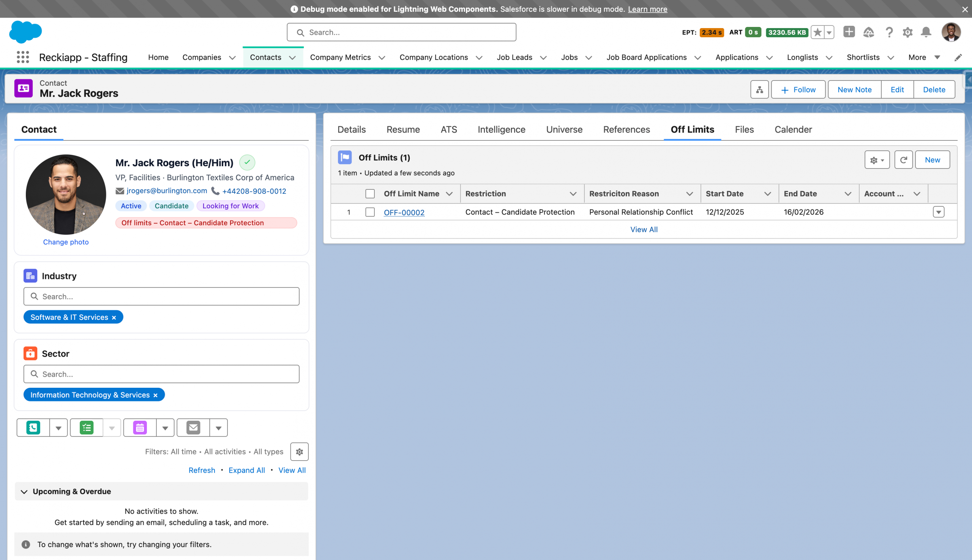
Task: Switch to the Resume tab
Action: tap(403, 130)
